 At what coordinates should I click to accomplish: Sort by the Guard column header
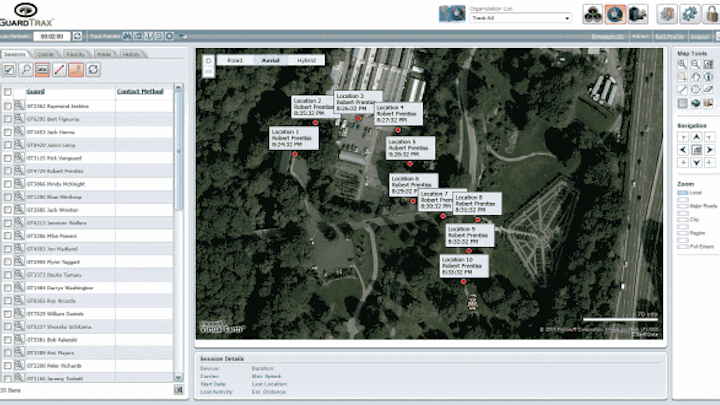pos(35,91)
